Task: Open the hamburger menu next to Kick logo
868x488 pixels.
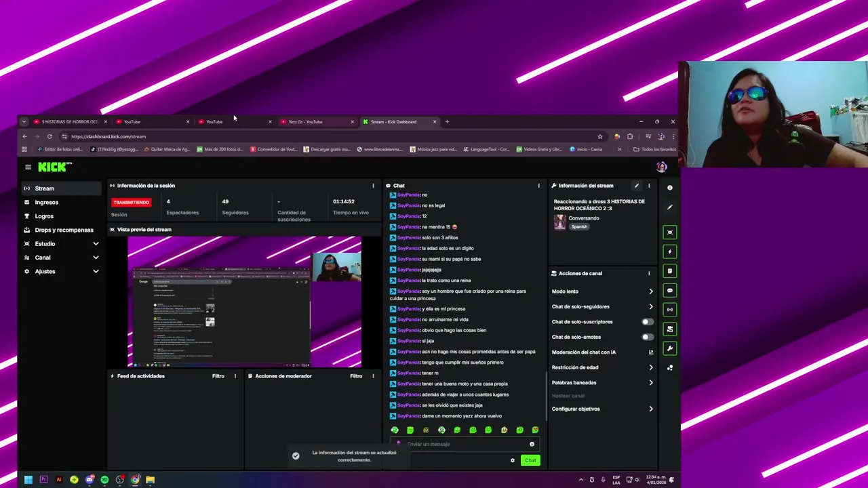Action: click(x=28, y=167)
